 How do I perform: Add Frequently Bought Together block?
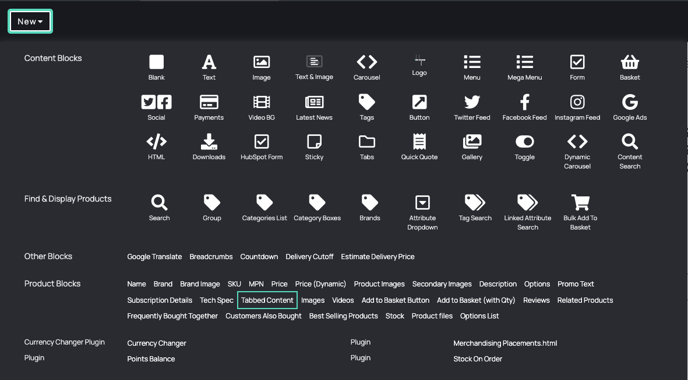172,316
